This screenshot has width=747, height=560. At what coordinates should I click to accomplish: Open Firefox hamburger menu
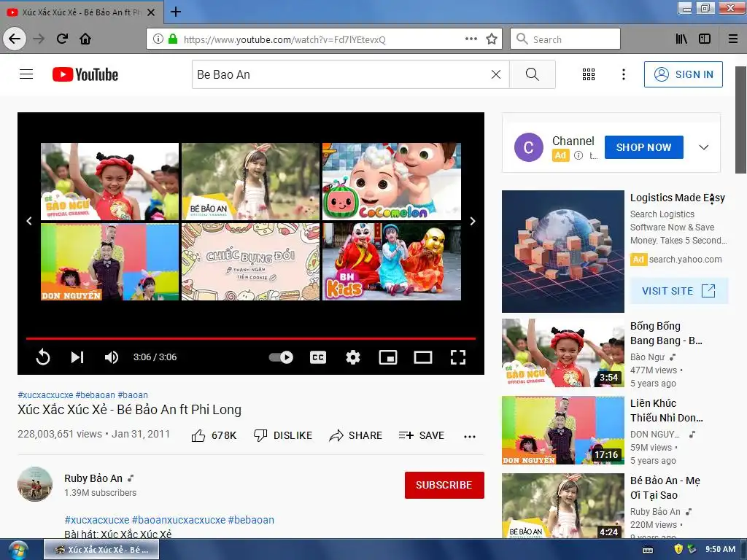[x=733, y=39]
